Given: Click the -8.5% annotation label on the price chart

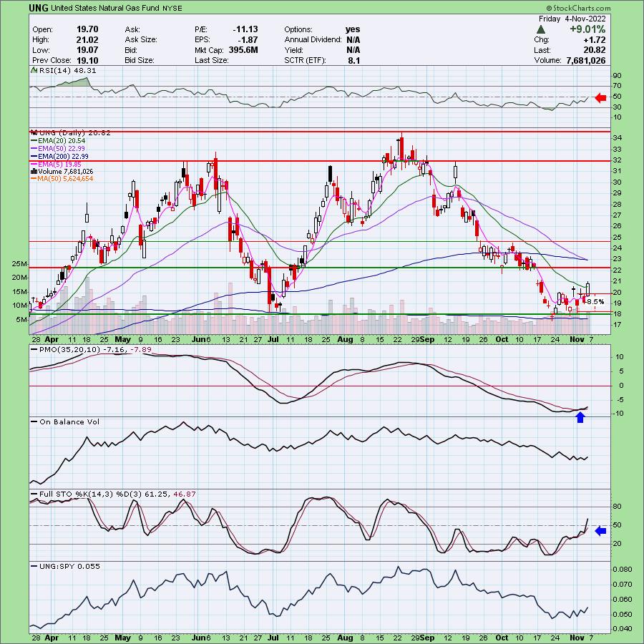Looking at the screenshot, I should coord(595,302).
